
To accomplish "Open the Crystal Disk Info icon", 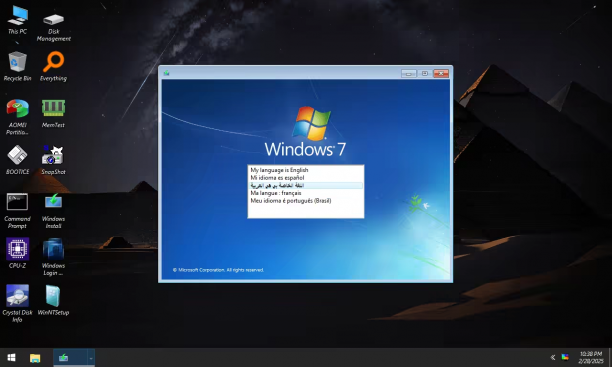I will pyautogui.click(x=18, y=303).
